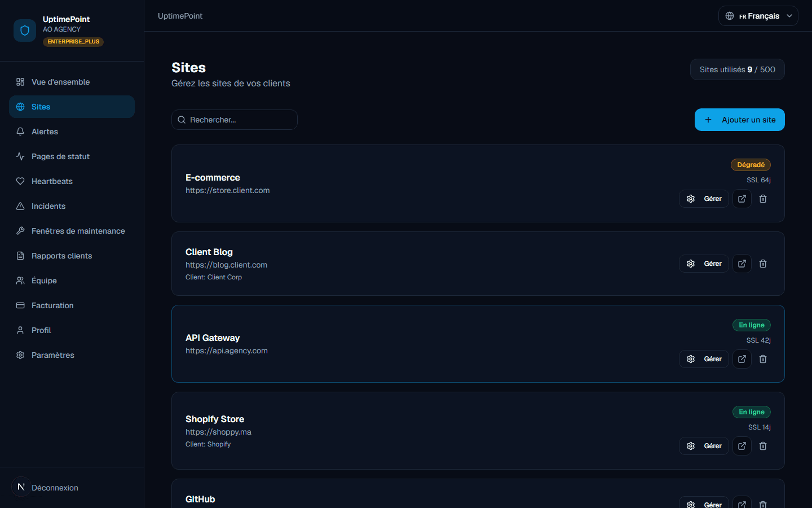
Task: Click the Gérer button for Client Blog
Action: (704, 264)
